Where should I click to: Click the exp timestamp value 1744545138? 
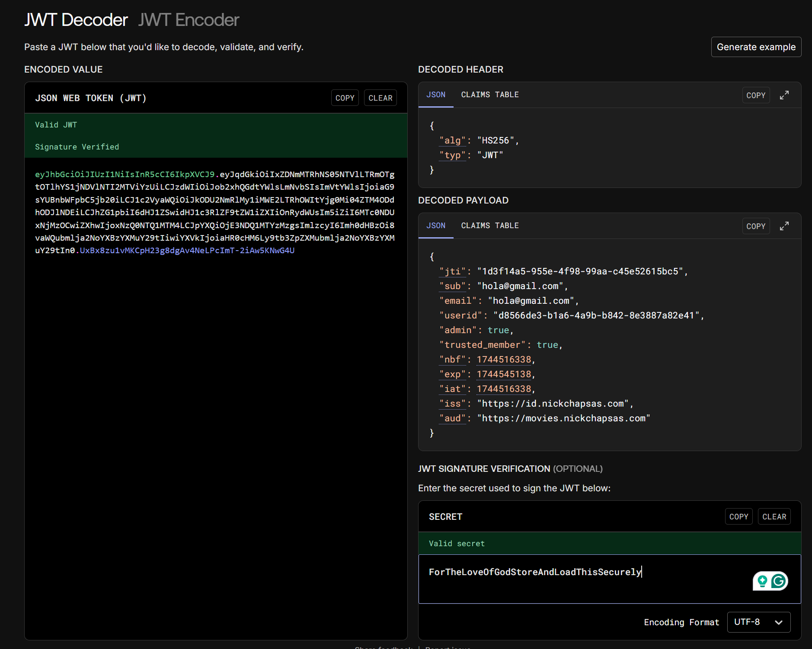pos(504,374)
